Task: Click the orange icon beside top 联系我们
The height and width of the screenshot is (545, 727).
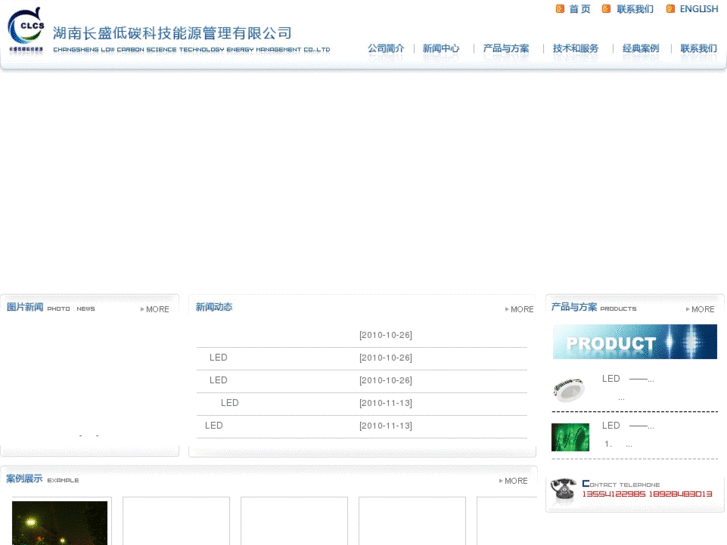Action: click(x=606, y=9)
